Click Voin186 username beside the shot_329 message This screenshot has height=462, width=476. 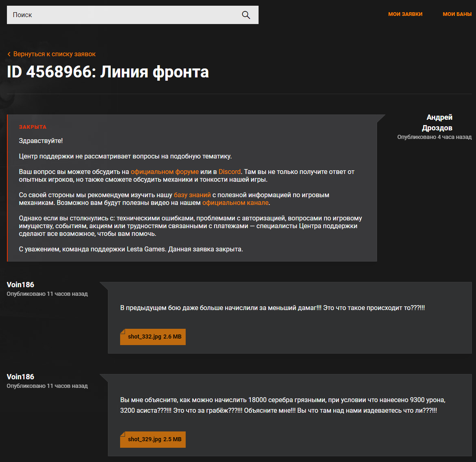click(x=20, y=377)
